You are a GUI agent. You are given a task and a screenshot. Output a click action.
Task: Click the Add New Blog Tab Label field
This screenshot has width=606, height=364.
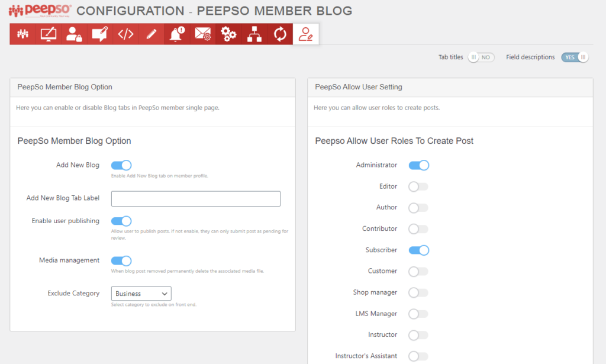[x=195, y=199]
